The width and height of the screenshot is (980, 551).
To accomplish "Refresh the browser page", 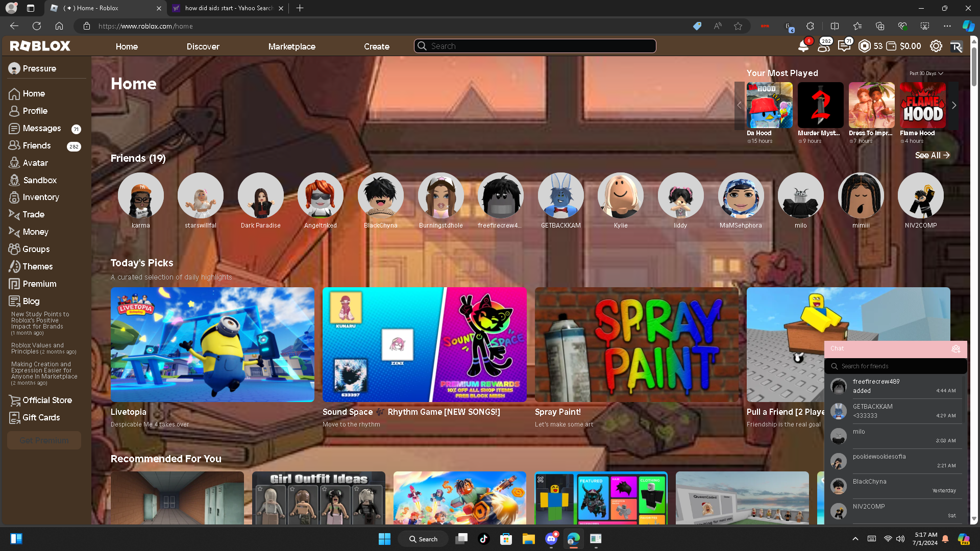I will 37,26.
